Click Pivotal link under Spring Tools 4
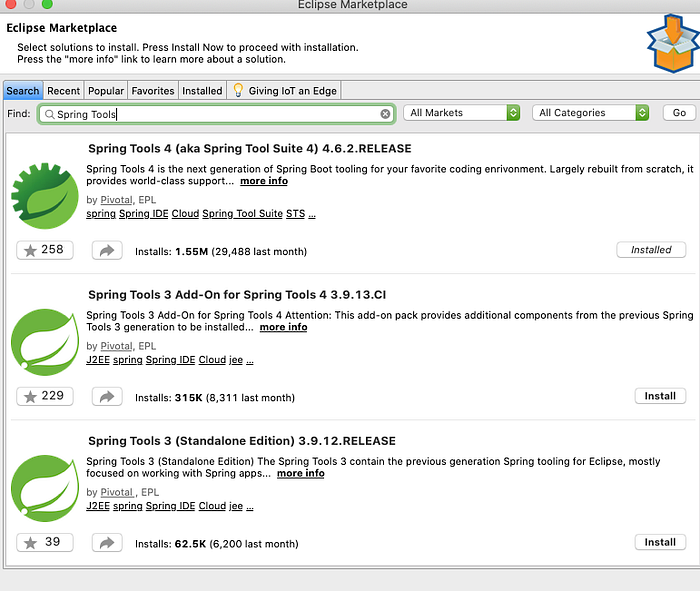The height and width of the screenshot is (591, 700). click(x=116, y=200)
